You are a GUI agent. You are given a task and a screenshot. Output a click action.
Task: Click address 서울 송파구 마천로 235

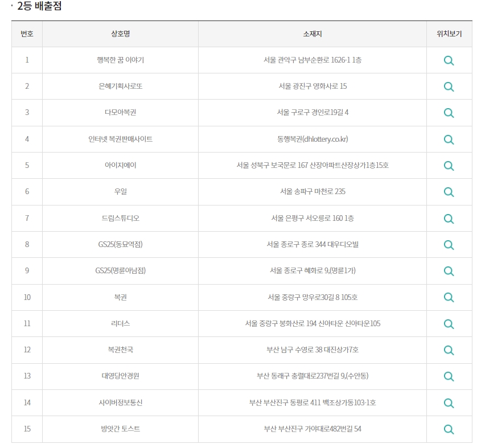pos(312,191)
